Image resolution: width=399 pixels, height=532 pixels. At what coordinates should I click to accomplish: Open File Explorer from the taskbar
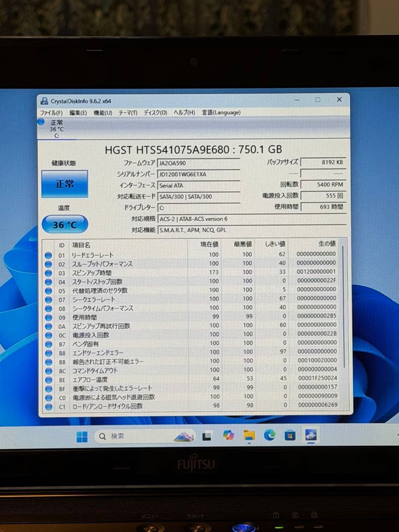[x=249, y=435]
